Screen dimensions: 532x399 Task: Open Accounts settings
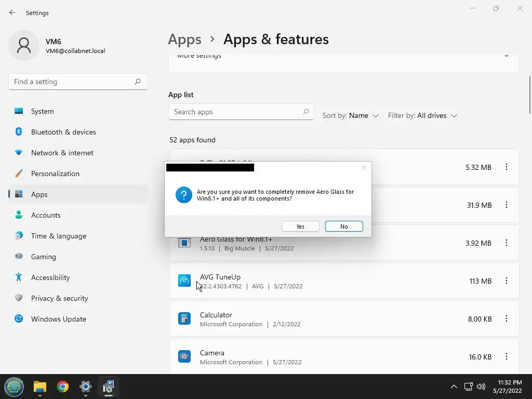78,215
